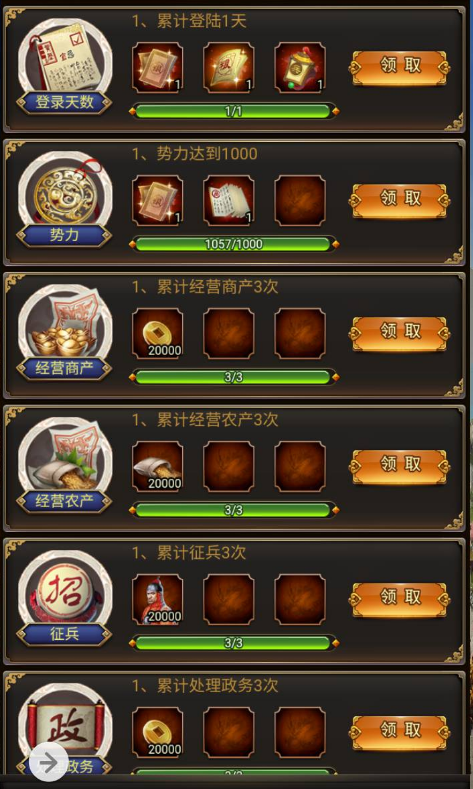
Task: Claim the 势力达到1000 reward
Action: coord(399,201)
